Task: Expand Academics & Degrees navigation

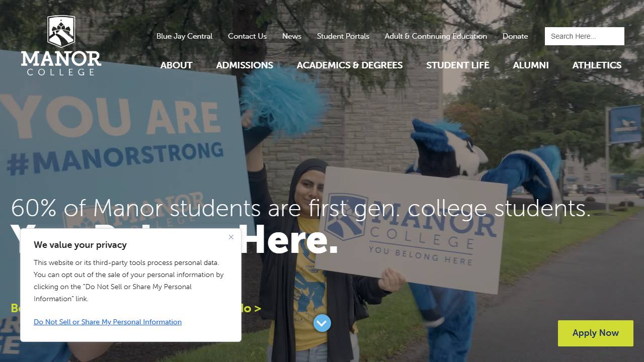Action: click(350, 65)
